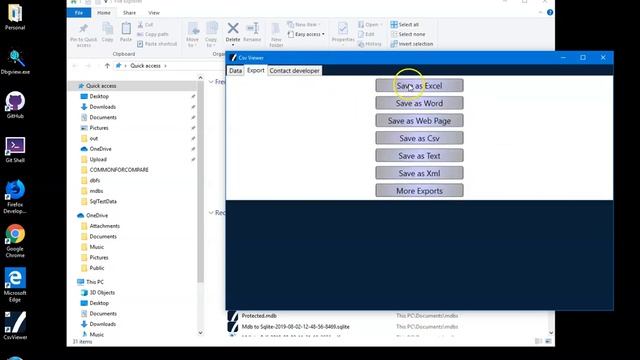Click navigation pane scroll down arrow
This screenshot has height=360, width=640.
pyautogui.click(x=200, y=333)
